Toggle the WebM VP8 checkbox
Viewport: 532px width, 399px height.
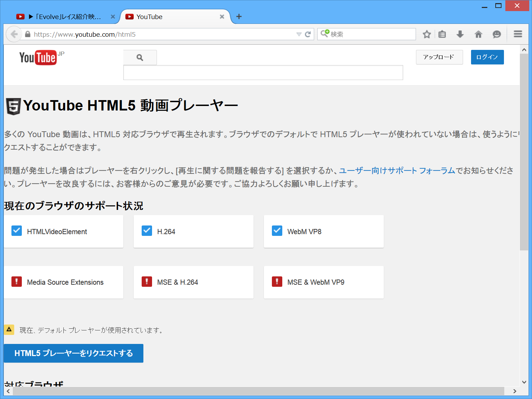[x=277, y=231]
